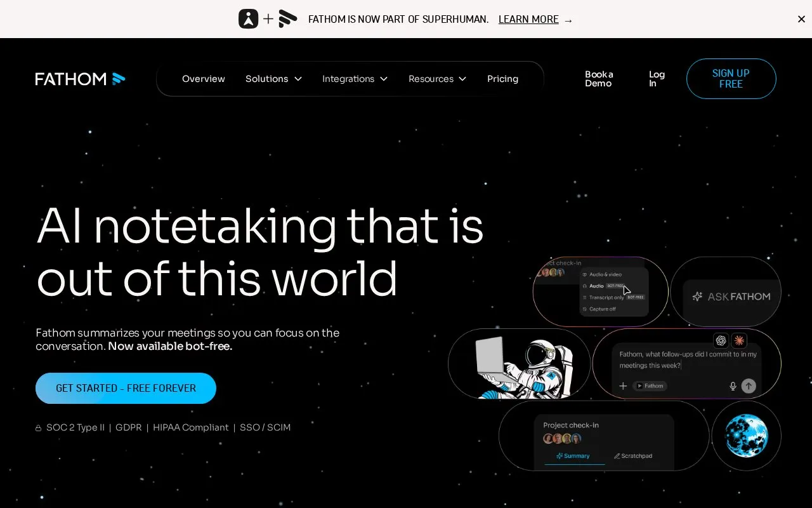Image resolution: width=812 pixels, height=508 pixels.
Task: Go to the Pricing page
Action: click(502, 79)
